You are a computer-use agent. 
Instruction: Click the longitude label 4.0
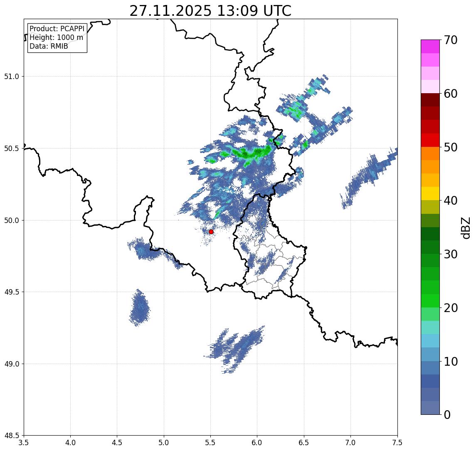pos(70,443)
